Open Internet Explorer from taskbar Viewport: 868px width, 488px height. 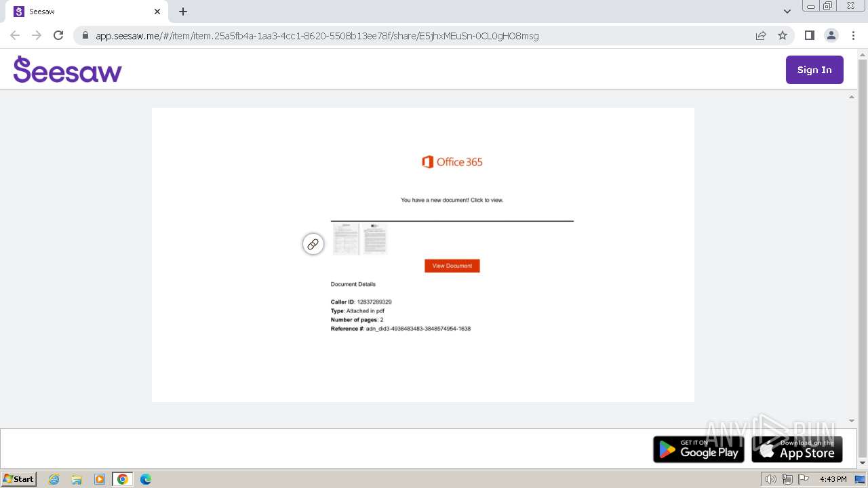click(54, 479)
